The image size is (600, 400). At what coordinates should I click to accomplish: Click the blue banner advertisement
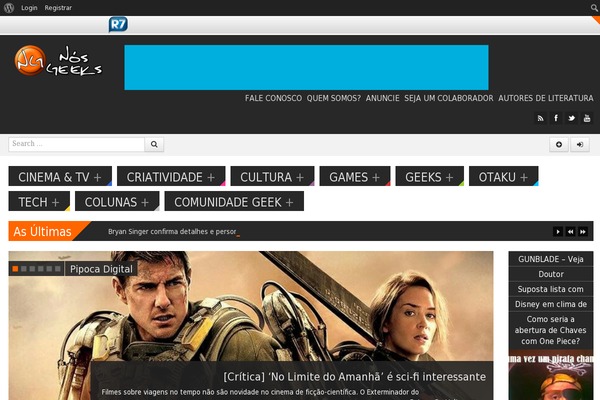(x=306, y=67)
